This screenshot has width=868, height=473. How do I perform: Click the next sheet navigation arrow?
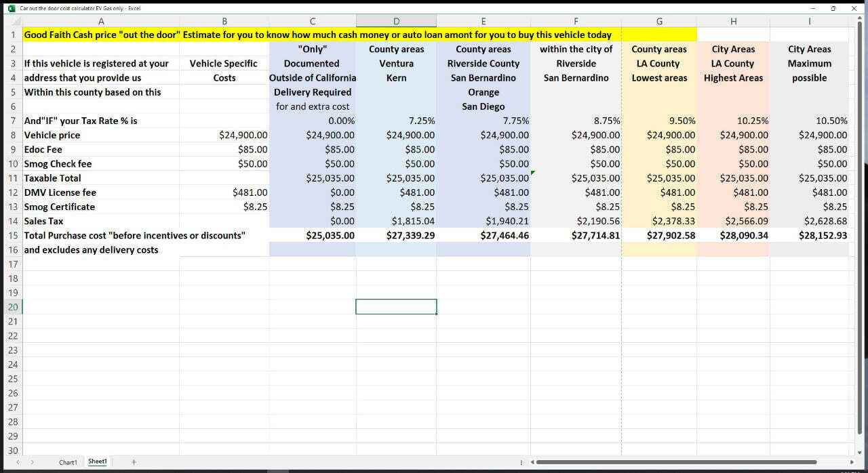[33, 462]
